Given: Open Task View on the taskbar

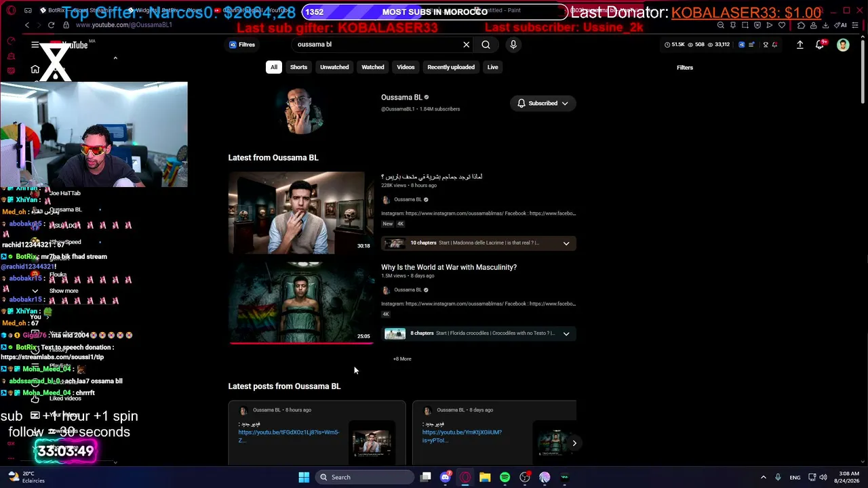Looking at the screenshot, I should pos(426,477).
